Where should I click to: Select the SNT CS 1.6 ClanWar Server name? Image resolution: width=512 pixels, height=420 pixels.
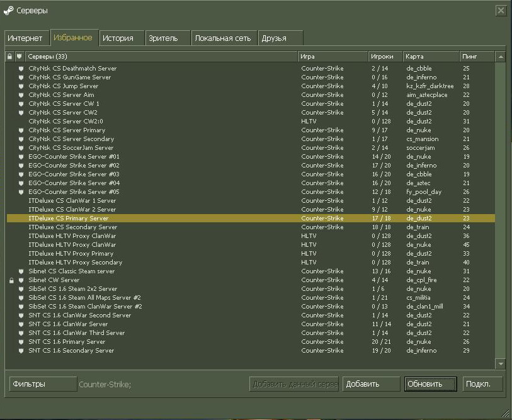(x=68, y=324)
